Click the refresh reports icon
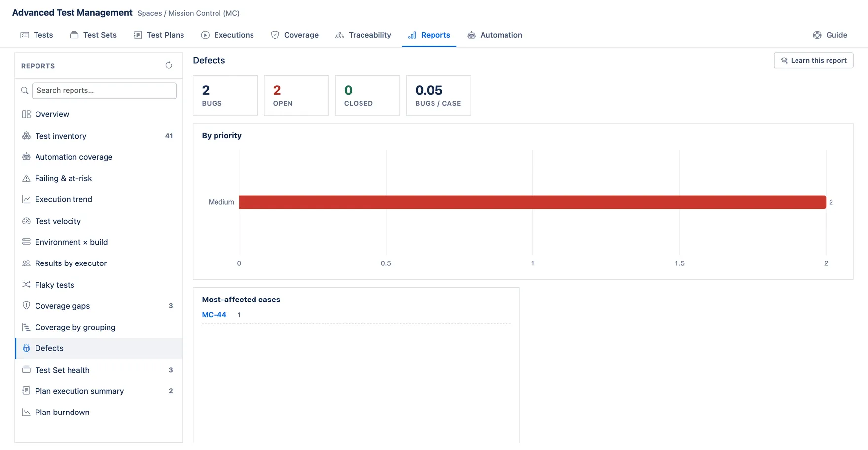This screenshot has height=450, width=868. point(169,65)
